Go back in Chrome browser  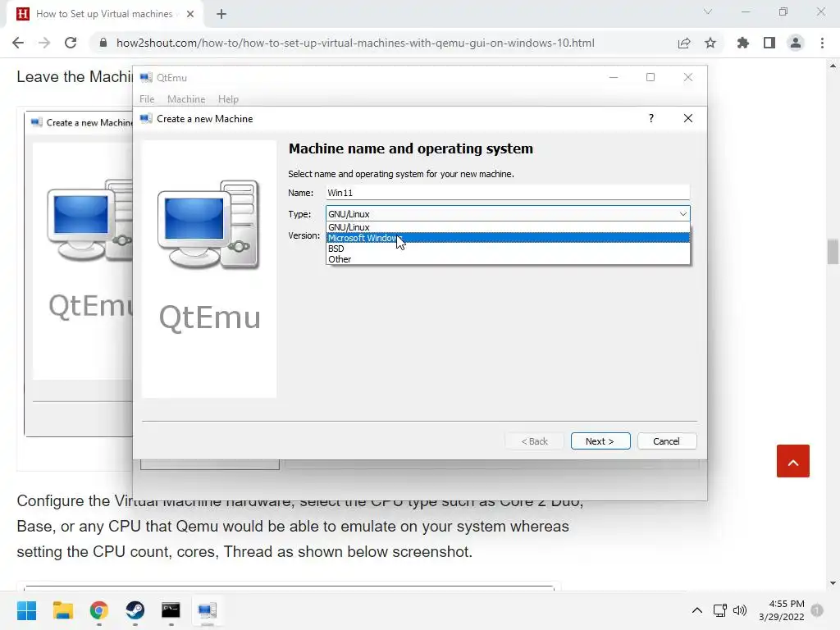tap(18, 43)
